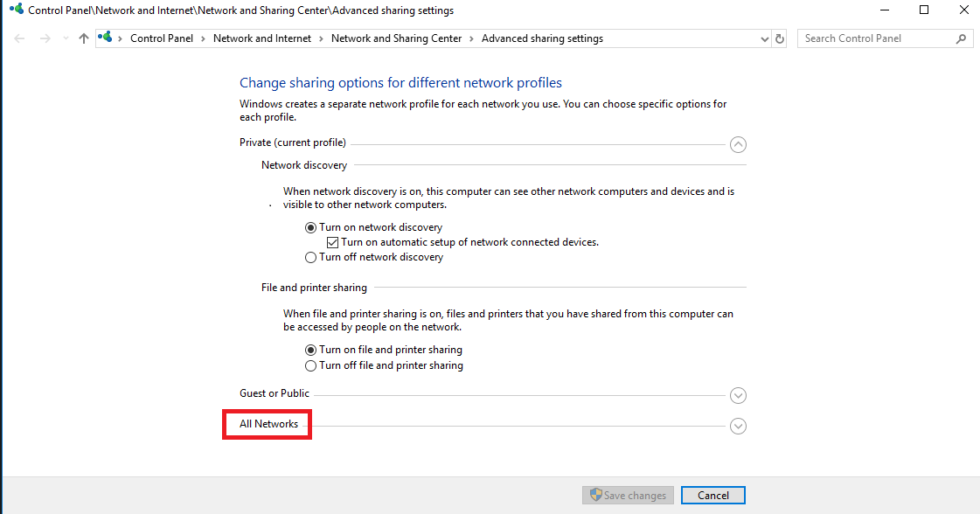Navigate to Network and Sharing Center breadcrumb

click(x=396, y=38)
